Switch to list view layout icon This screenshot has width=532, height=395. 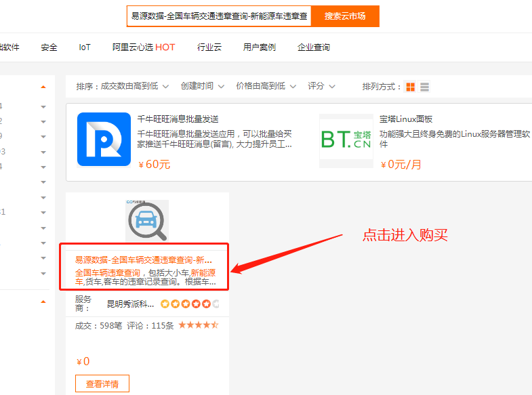pos(424,87)
